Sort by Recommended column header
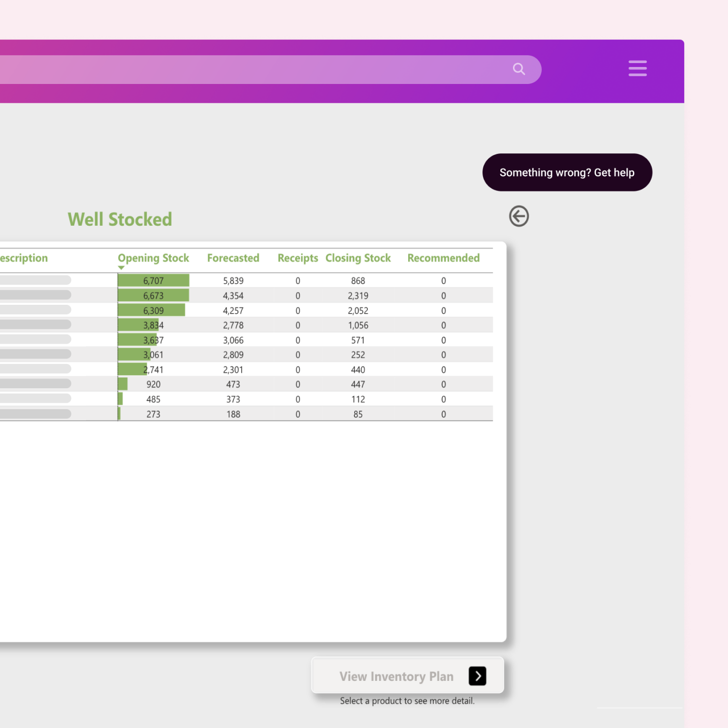This screenshot has width=728, height=728. (x=444, y=258)
